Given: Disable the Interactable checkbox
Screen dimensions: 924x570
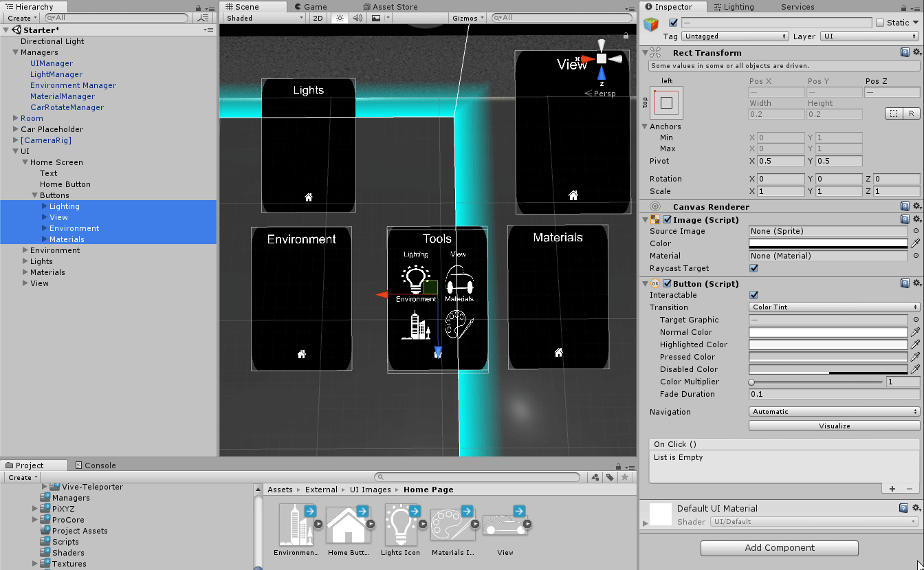Looking at the screenshot, I should click(x=753, y=295).
